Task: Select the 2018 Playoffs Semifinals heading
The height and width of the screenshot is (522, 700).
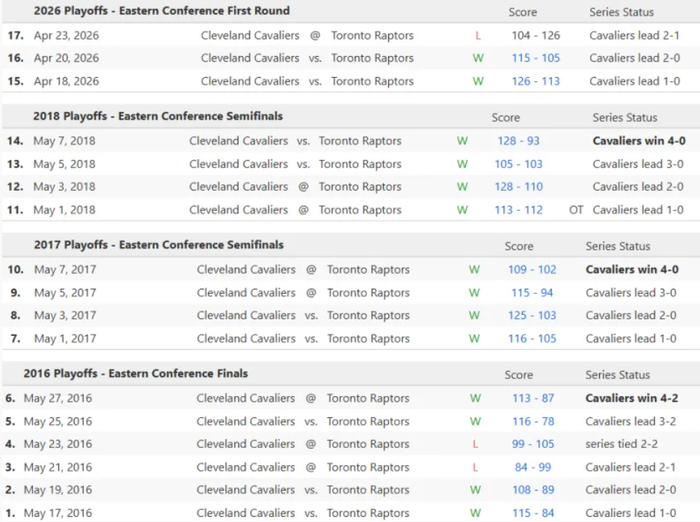Action: [x=158, y=116]
